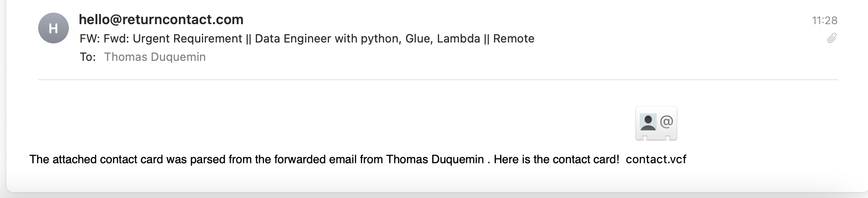
Task: Select sender address hello@returncontact.com
Action: 161,19
